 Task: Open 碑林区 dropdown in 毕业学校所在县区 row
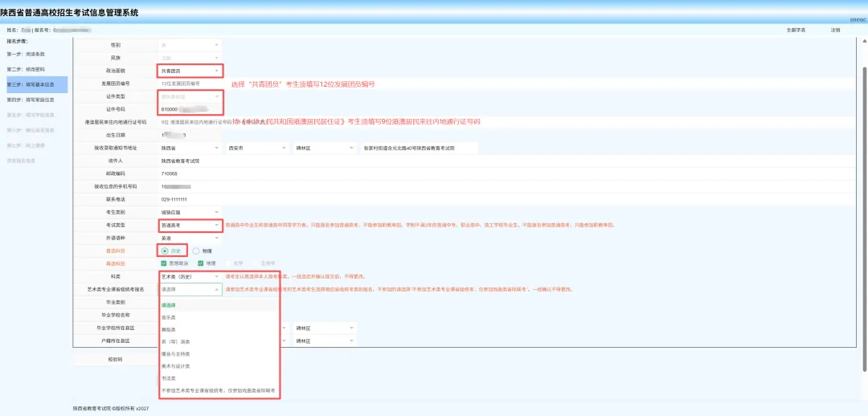point(325,328)
